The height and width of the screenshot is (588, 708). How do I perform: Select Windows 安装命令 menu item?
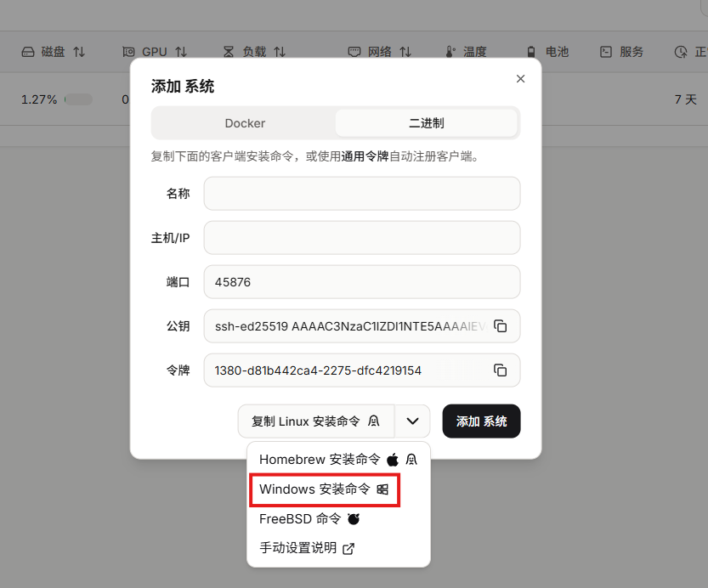(x=324, y=489)
